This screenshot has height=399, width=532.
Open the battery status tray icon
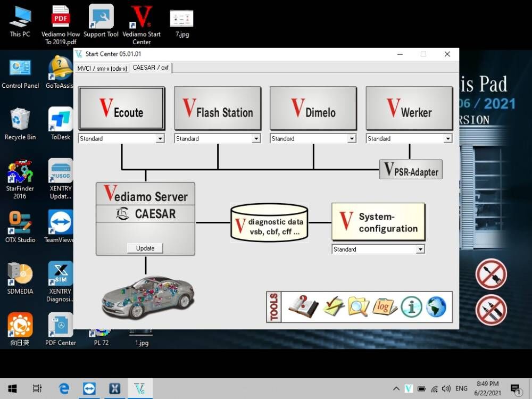click(x=421, y=389)
